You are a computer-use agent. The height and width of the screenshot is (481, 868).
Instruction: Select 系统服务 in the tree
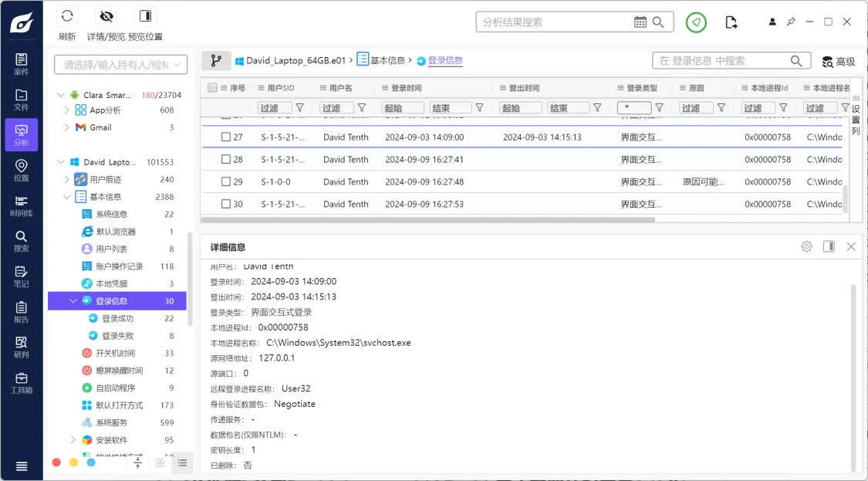tap(111, 422)
